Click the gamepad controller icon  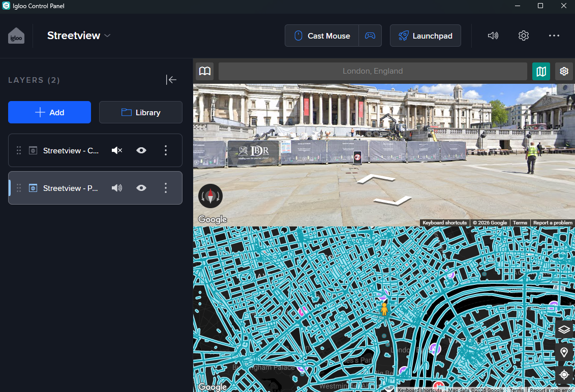(x=370, y=36)
